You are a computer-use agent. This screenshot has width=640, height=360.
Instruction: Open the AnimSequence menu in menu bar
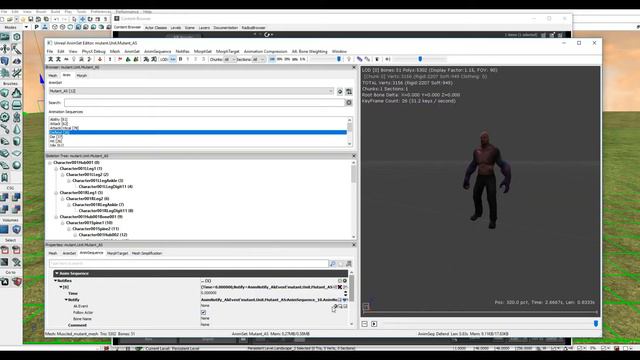[158, 51]
